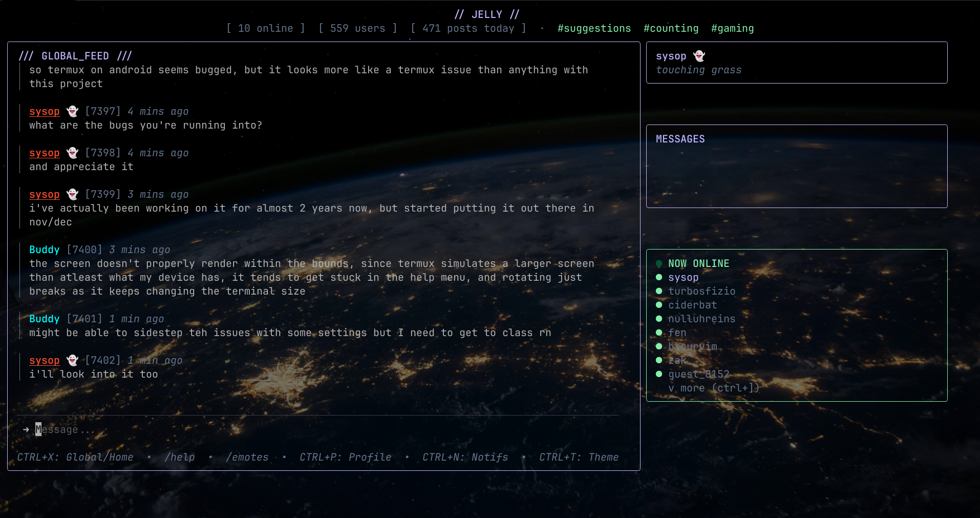Expand the NOW ONLINE section header
980x518 pixels.
point(698,263)
